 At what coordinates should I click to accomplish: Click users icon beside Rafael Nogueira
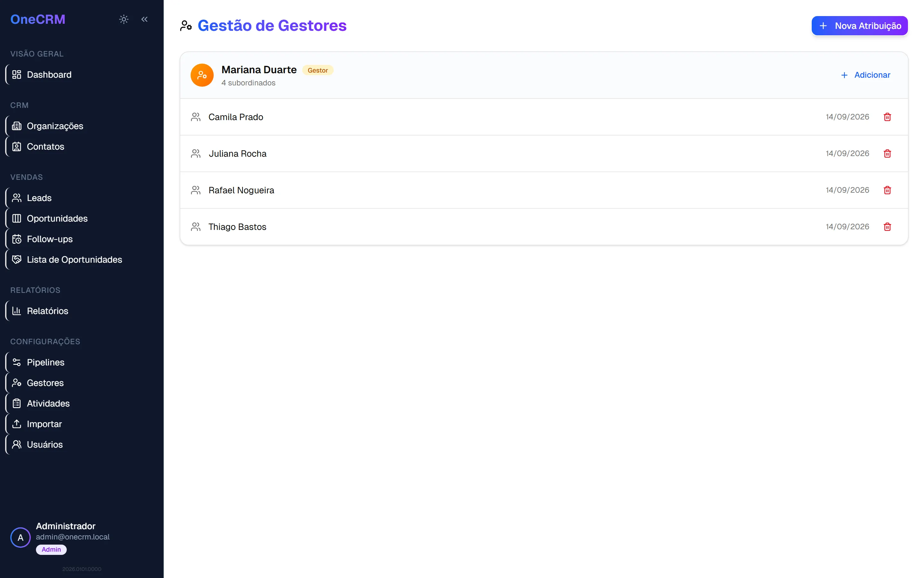[x=196, y=190]
